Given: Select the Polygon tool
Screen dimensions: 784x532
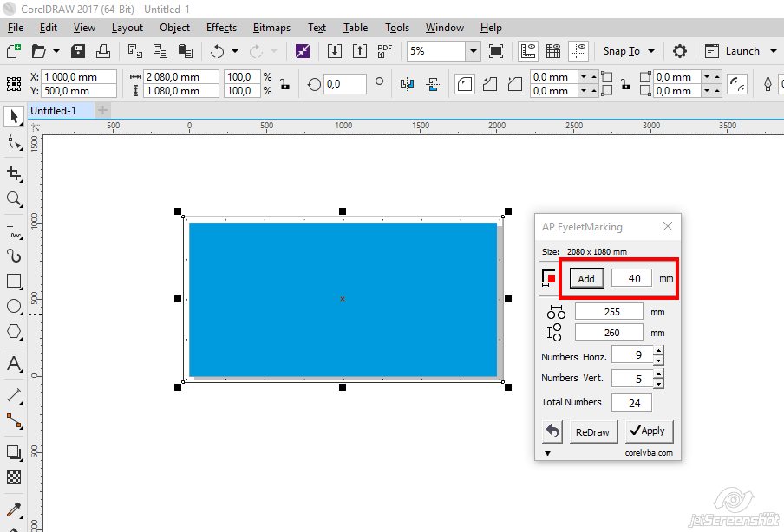Looking at the screenshot, I should pyautogui.click(x=15, y=331).
